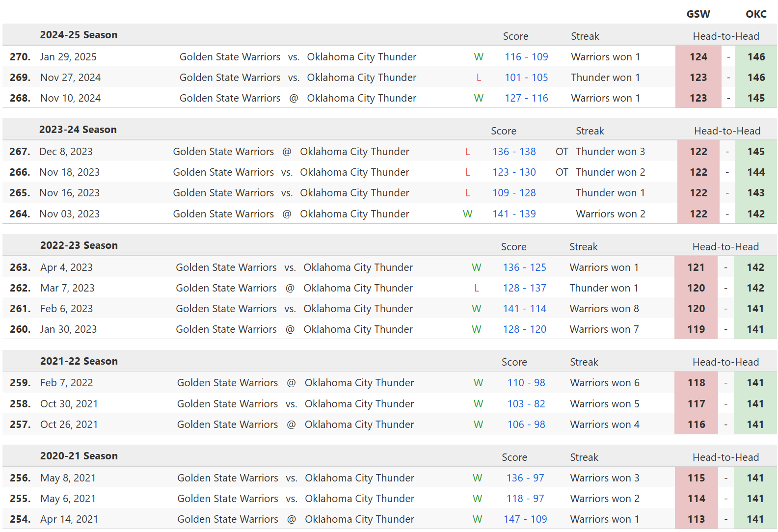This screenshot has height=532, width=778.
Task: Select the 2023-24 Season heading
Action: (x=78, y=130)
